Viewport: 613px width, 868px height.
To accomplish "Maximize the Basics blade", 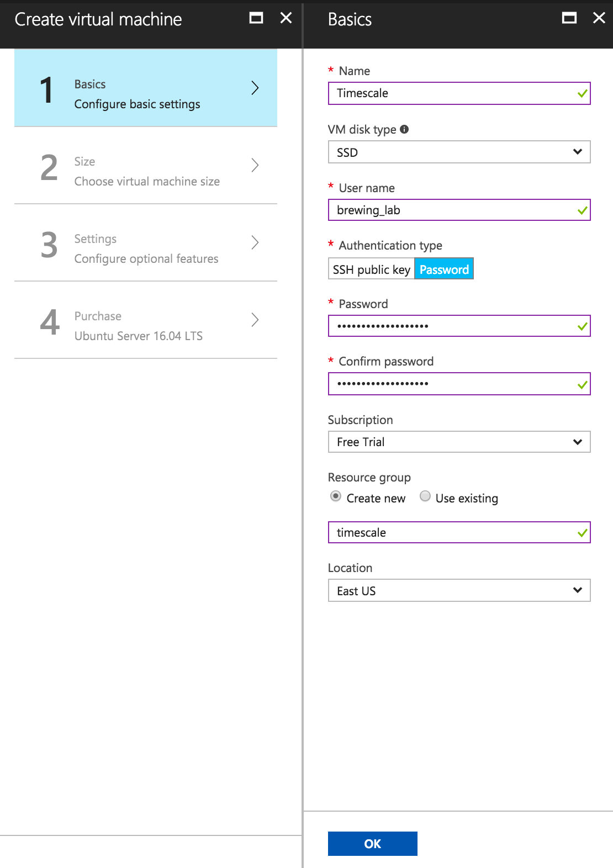I will tap(569, 18).
